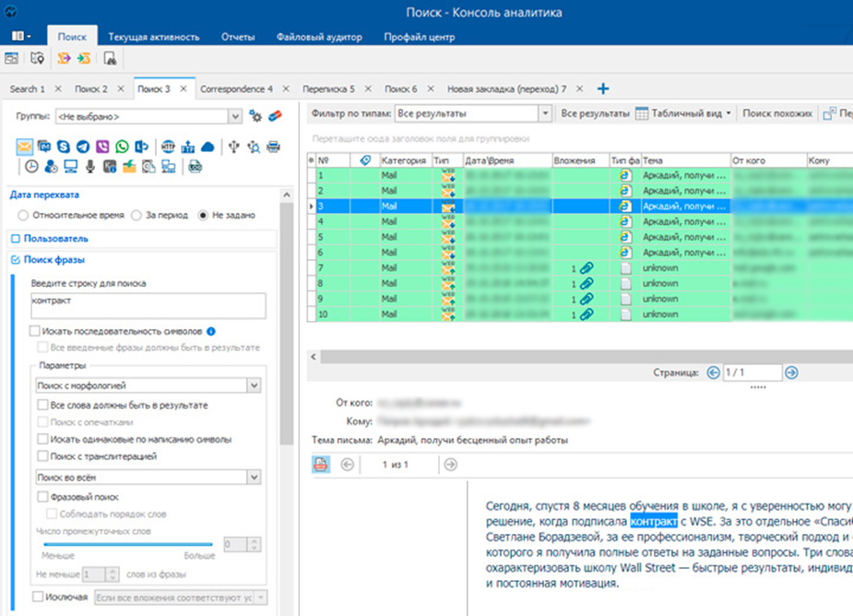Click the eraser clear-filters icon
This screenshot has width=853, height=616.
(276, 116)
